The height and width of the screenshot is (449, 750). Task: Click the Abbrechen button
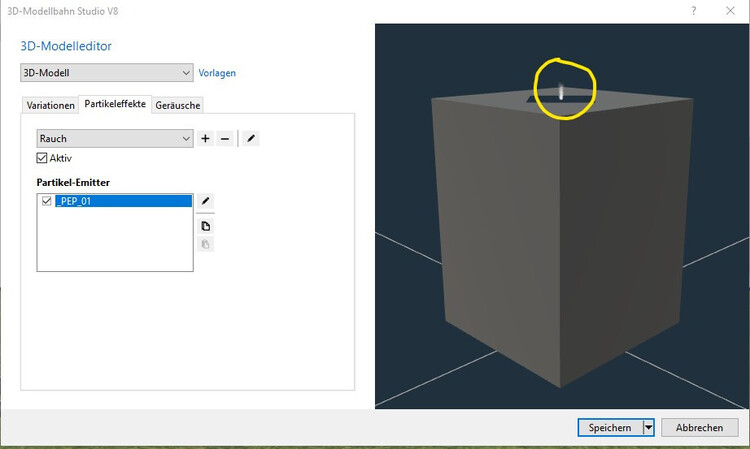699,427
